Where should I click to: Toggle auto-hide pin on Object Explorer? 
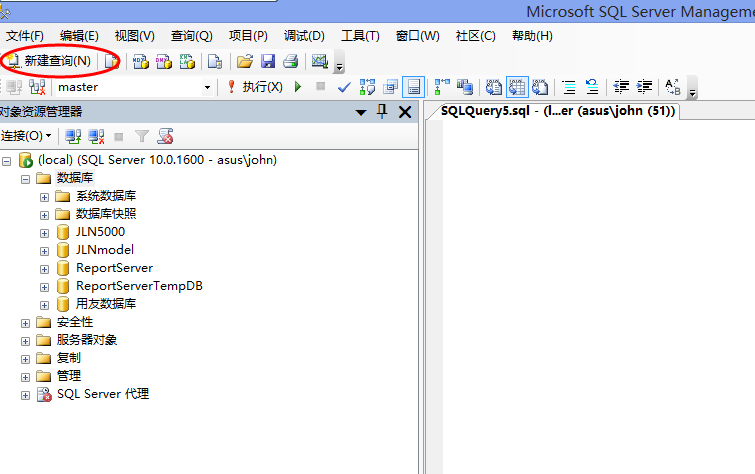coord(382,112)
